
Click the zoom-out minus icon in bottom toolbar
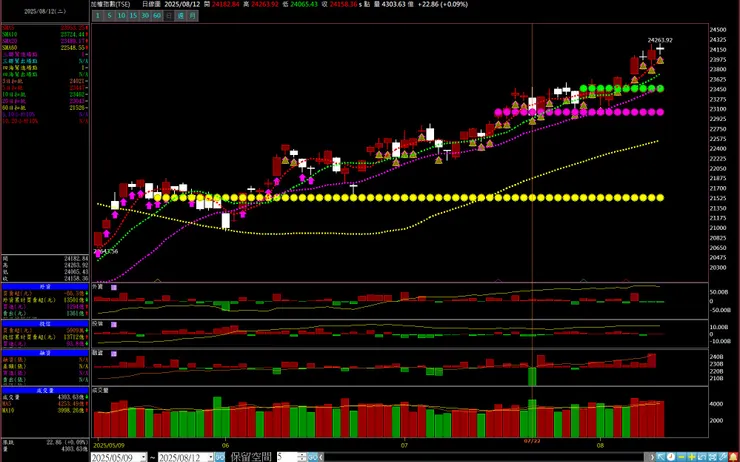(681, 457)
